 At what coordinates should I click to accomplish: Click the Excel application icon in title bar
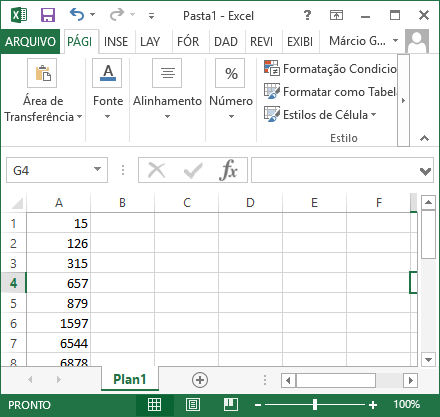(19, 15)
